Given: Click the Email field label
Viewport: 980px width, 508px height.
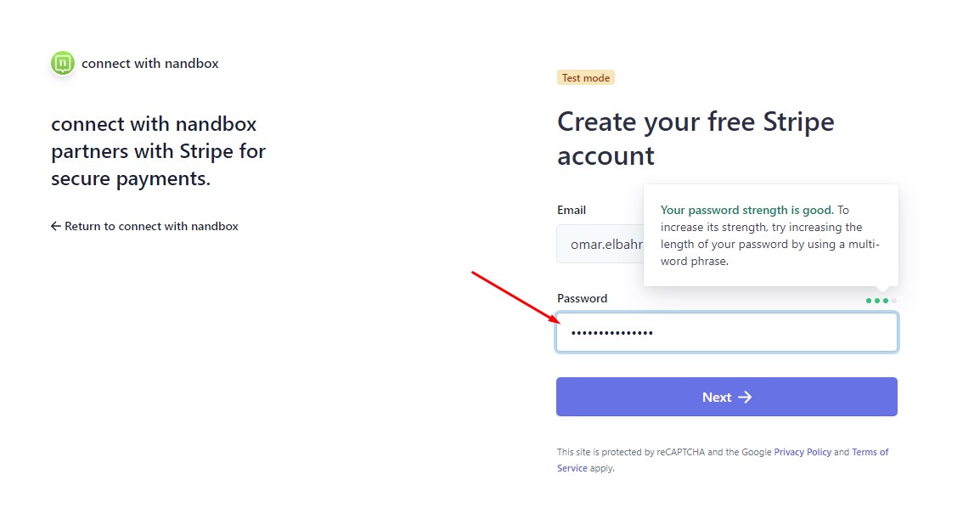Looking at the screenshot, I should [572, 210].
